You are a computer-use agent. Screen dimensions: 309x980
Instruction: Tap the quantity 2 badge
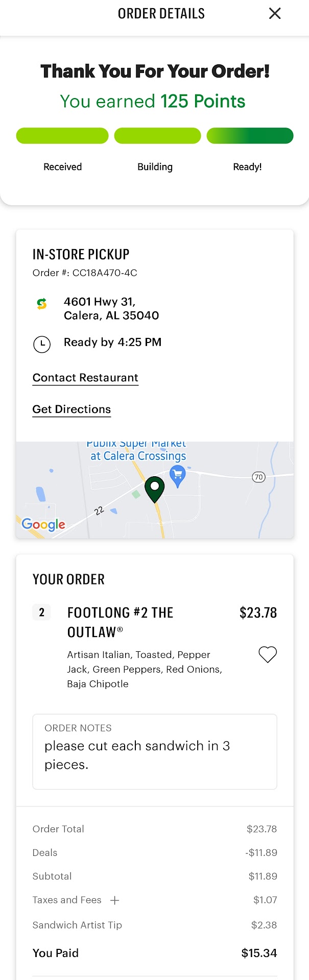point(42,612)
